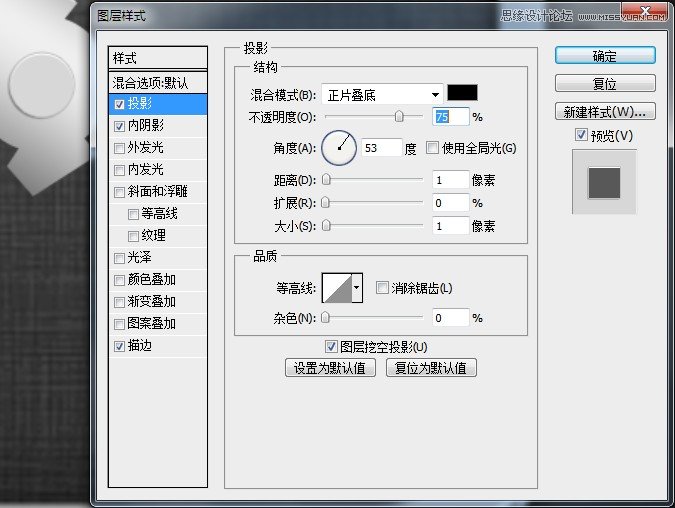Image resolution: width=675 pixels, height=508 pixels.
Task: Select the 斜面和浮雕 style entry
Action: pyautogui.click(x=158, y=192)
